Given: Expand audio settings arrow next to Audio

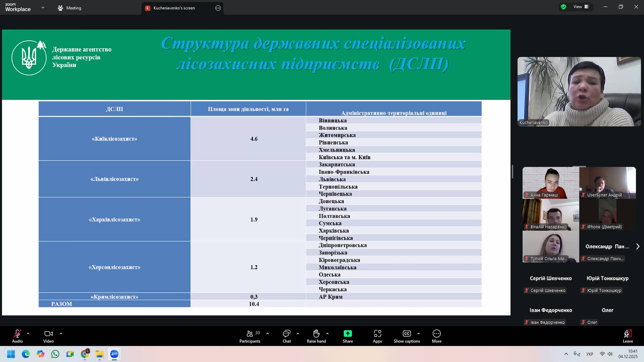Looking at the screenshot, I should 28,334.
